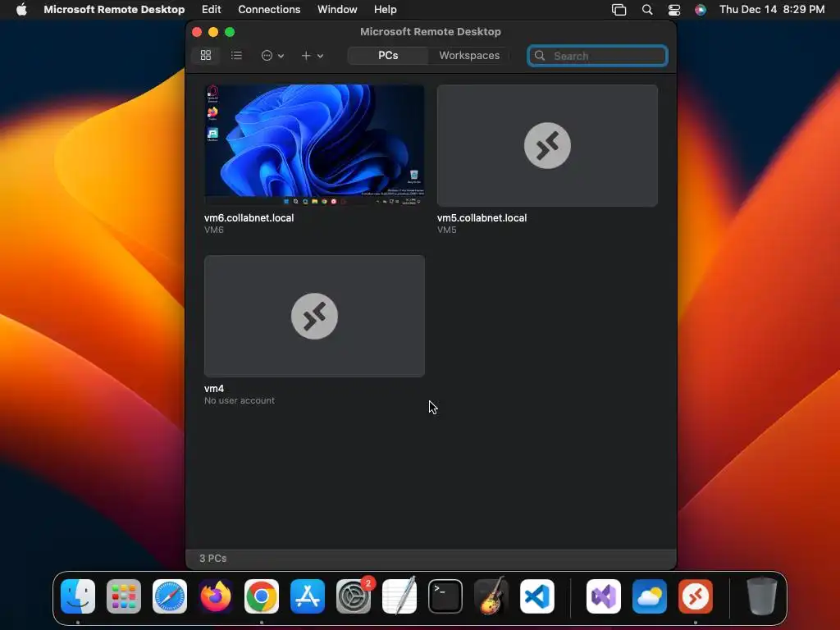Click the date and time clock

(771, 9)
